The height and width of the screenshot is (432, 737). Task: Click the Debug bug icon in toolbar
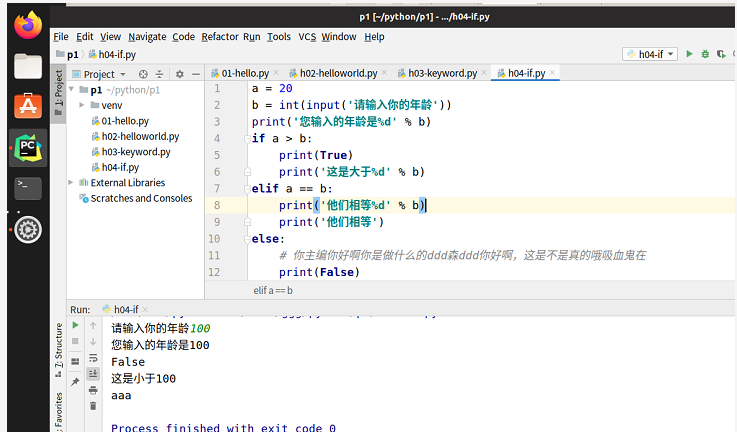tap(705, 54)
